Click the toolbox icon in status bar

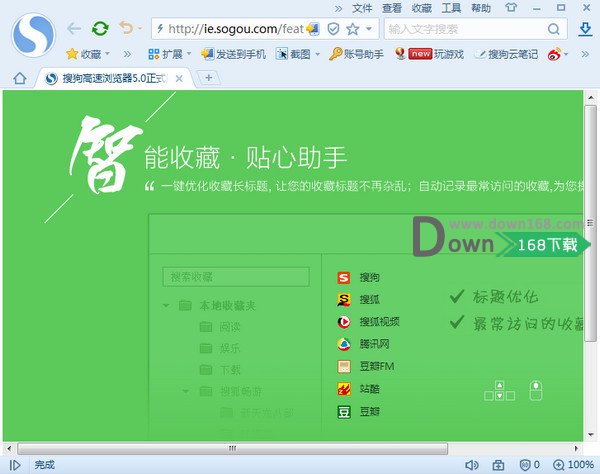pos(498,465)
